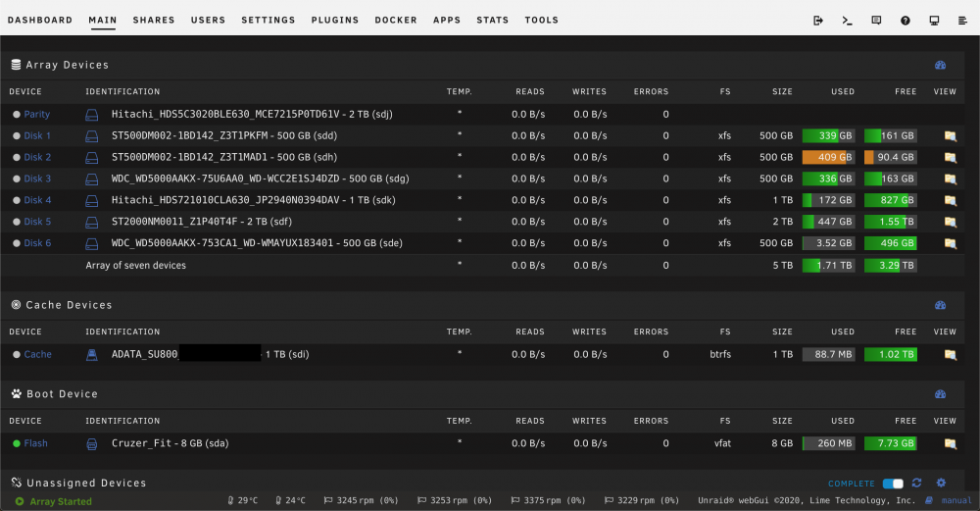The width and height of the screenshot is (980, 511).
Task: Open the Disk 1 device link
Action: (x=37, y=135)
